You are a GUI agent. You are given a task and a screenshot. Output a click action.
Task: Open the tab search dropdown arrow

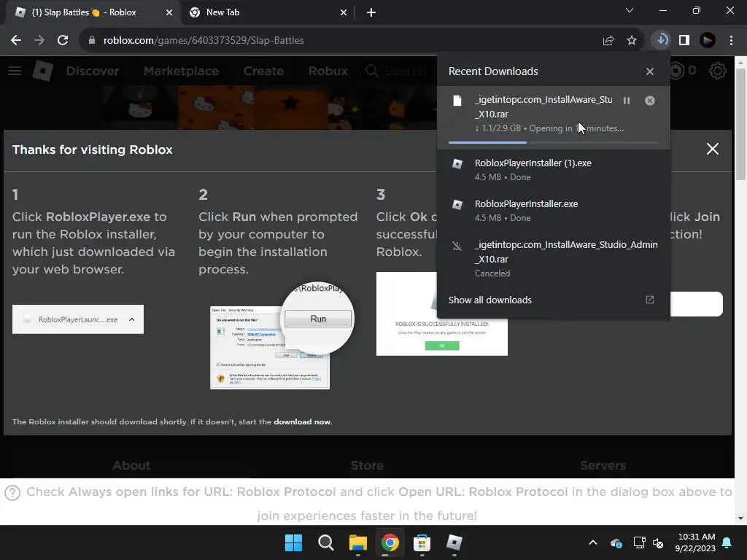(630, 10)
